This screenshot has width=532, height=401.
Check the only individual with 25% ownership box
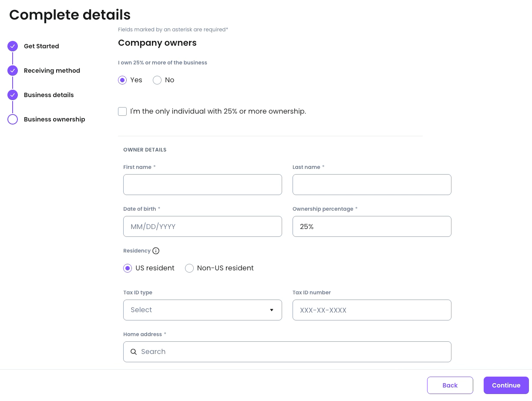(122, 111)
